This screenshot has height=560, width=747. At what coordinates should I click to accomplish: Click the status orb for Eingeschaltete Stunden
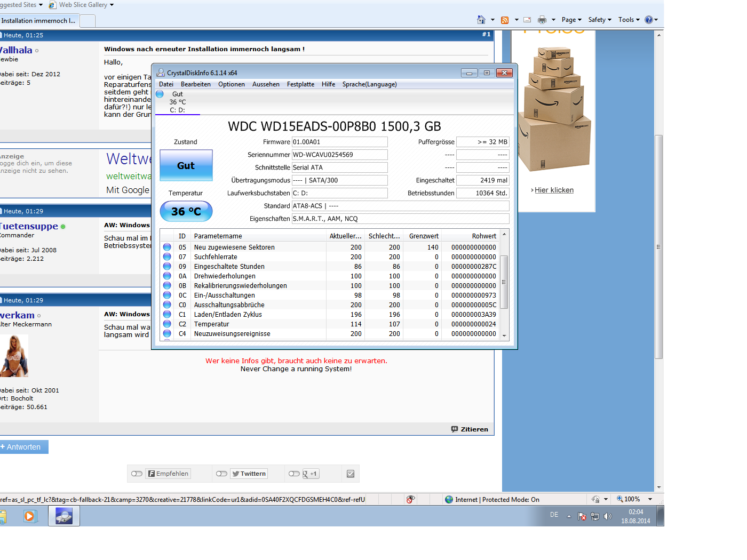click(167, 266)
